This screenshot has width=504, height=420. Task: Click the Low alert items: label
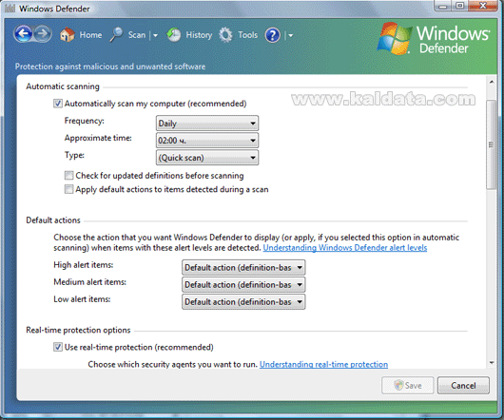82,299
